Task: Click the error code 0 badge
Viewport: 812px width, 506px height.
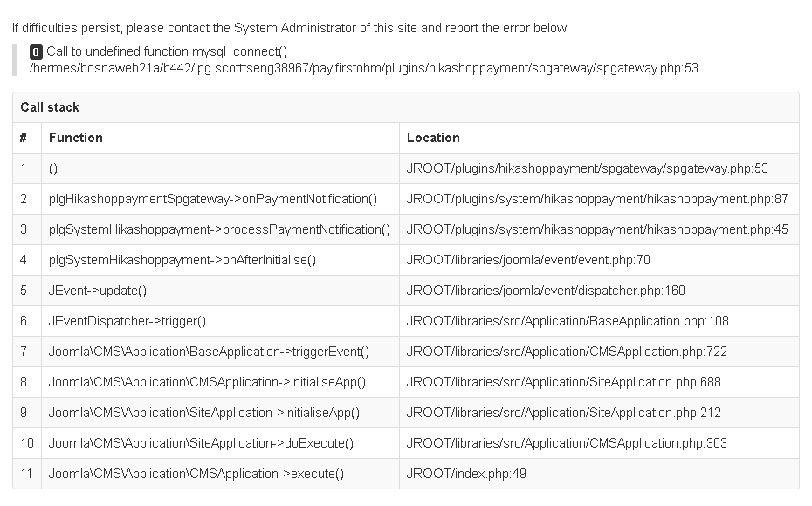Action: coord(36,51)
